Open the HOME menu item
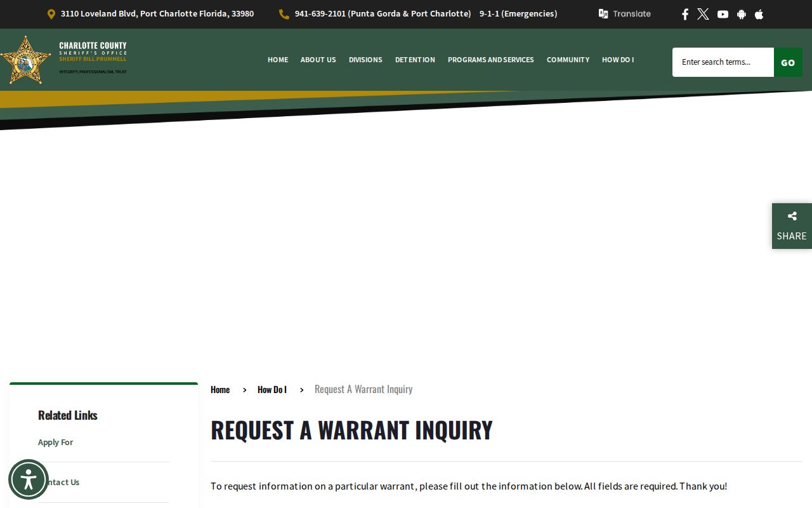 point(278,60)
